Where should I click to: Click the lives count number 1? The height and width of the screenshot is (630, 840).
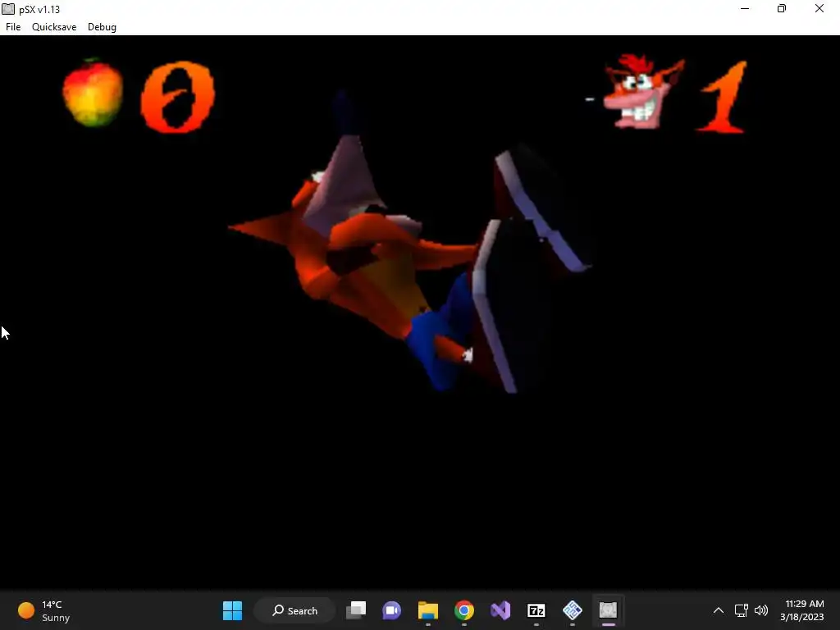click(724, 97)
